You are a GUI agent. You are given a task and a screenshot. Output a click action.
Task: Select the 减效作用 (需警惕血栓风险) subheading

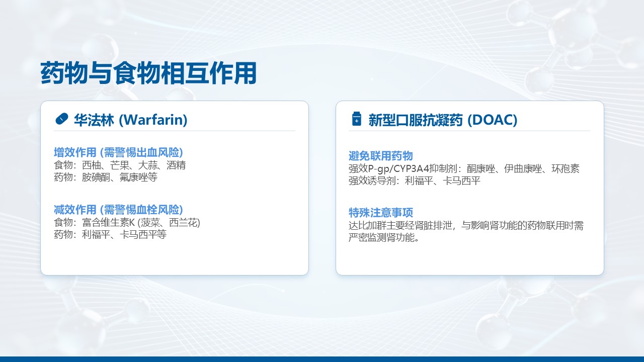point(118,210)
